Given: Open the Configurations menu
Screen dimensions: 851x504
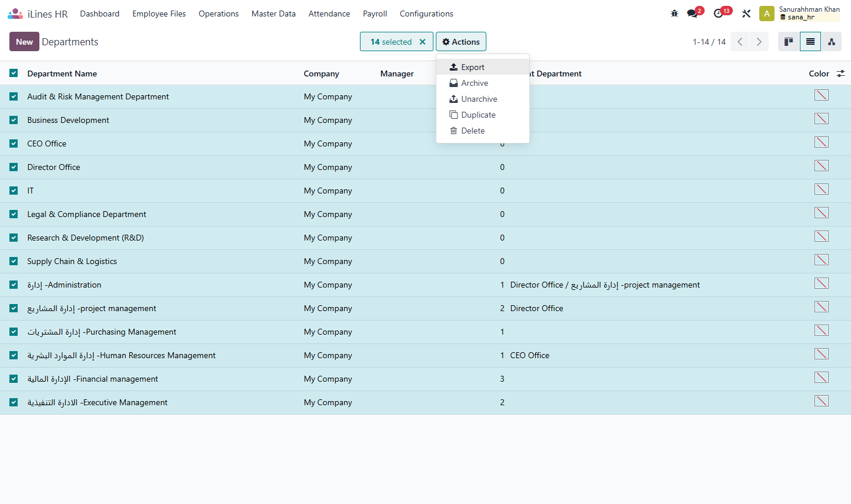Looking at the screenshot, I should [x=426, y=14].
